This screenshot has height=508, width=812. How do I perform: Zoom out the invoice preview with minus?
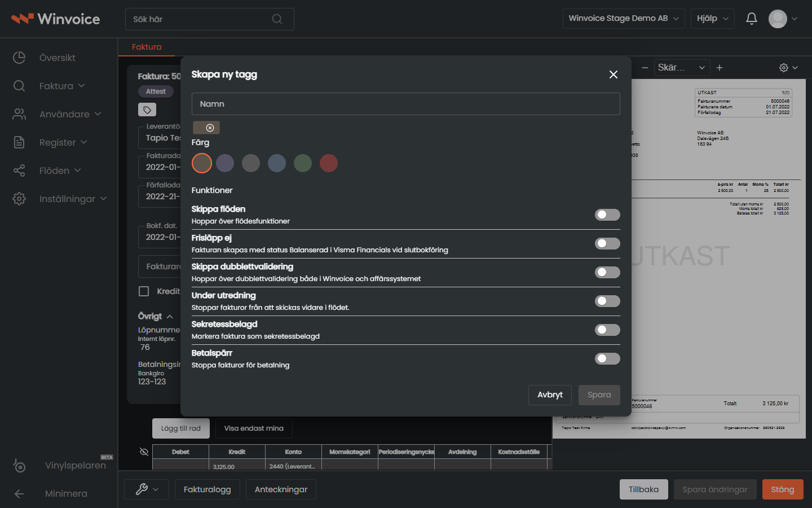(645, 68)
